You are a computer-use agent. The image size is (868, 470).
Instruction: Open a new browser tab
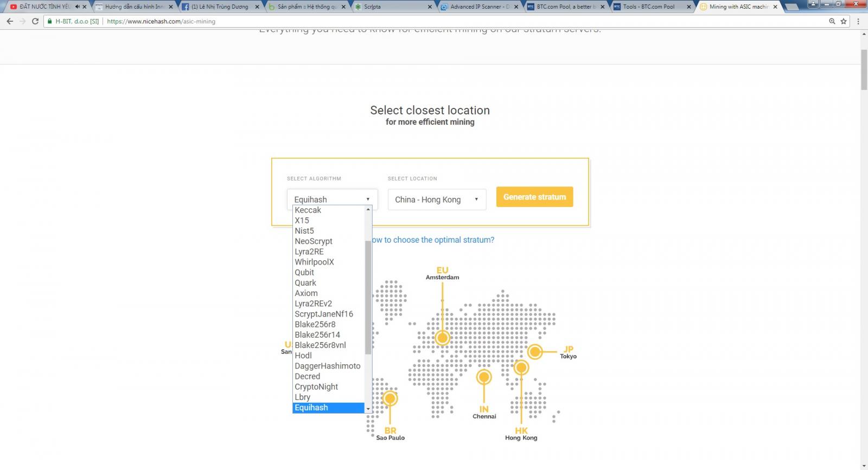pos(792,7)
